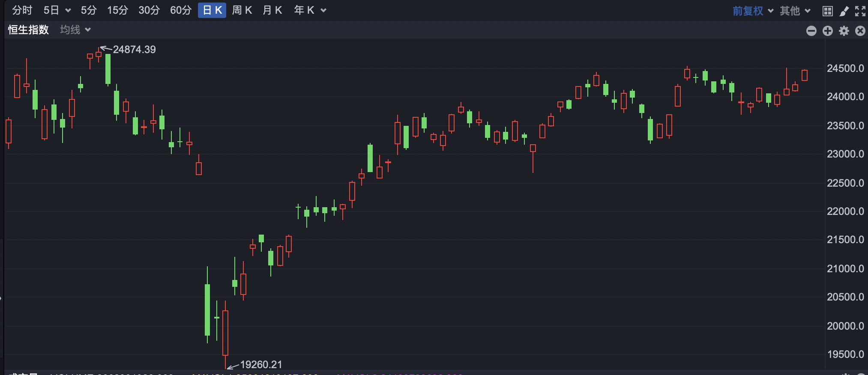
Task: Close the 恒生指数 chart panel
Action: click(860, 31)
